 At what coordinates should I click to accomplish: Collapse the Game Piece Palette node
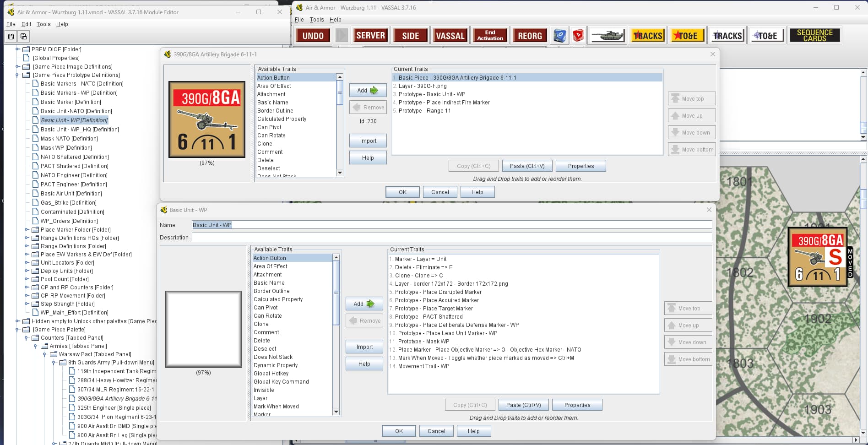(17, 330)
